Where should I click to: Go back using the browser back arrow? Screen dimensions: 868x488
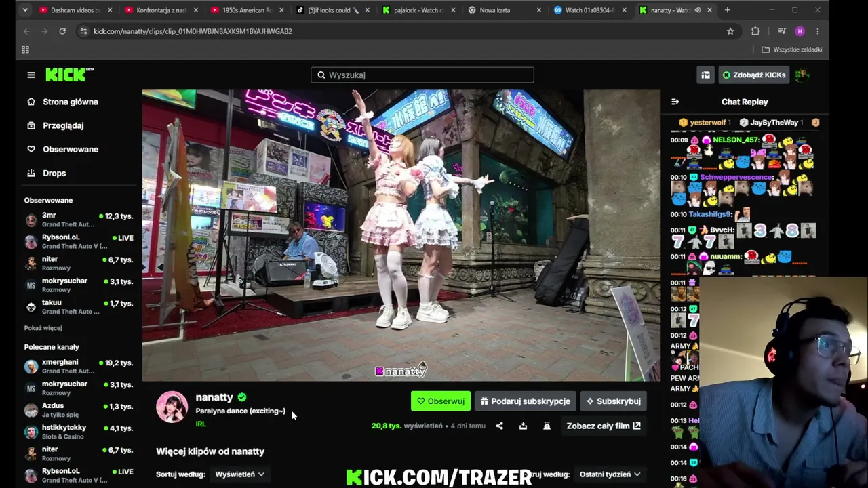pyautogui.click(x=27, y=31)
